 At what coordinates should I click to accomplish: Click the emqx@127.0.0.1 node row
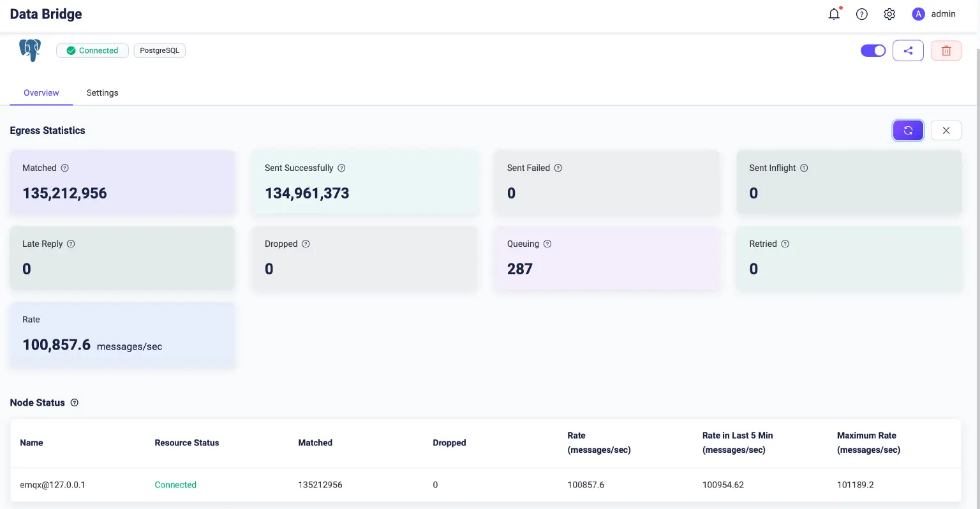click(x=52, y=485)
